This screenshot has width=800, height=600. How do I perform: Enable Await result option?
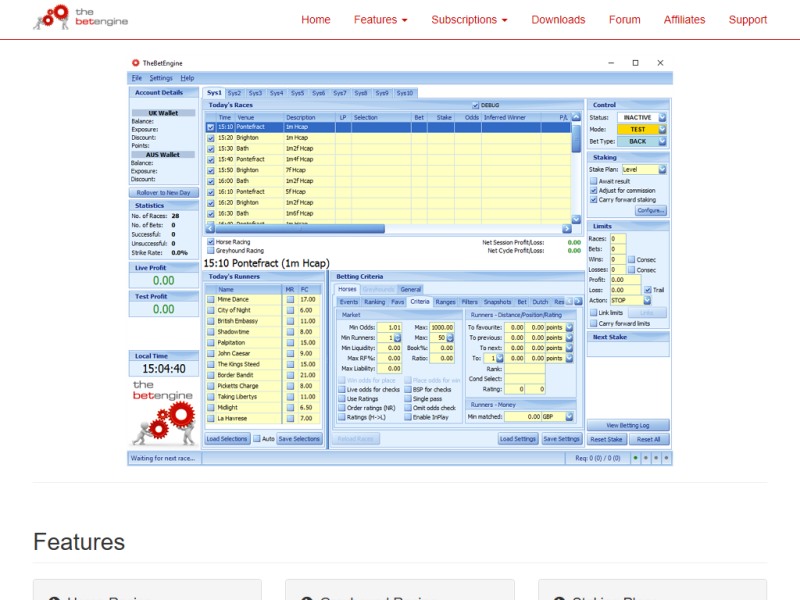(x=593, y=181)
